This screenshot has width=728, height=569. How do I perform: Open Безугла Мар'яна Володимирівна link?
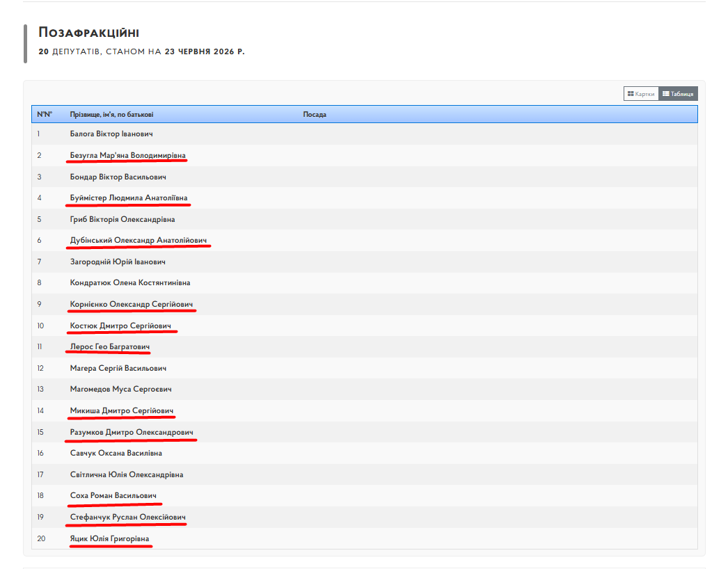127,155
